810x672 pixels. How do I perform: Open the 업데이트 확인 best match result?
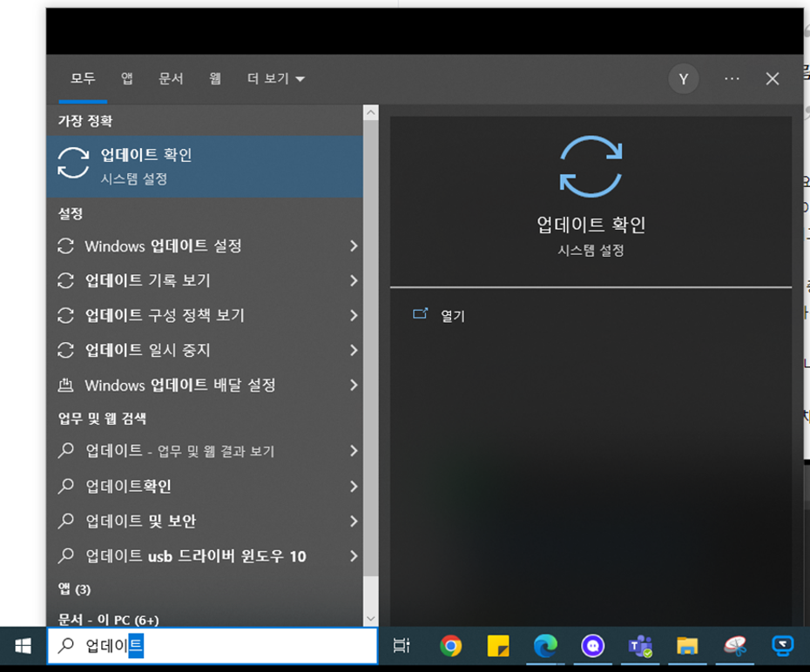click(205, 166)
